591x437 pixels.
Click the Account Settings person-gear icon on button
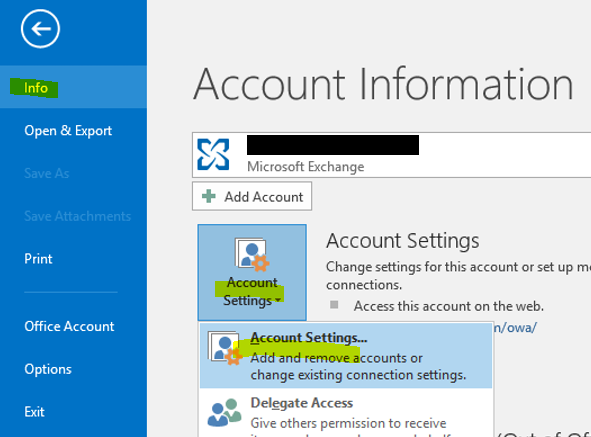click(252, 255)
